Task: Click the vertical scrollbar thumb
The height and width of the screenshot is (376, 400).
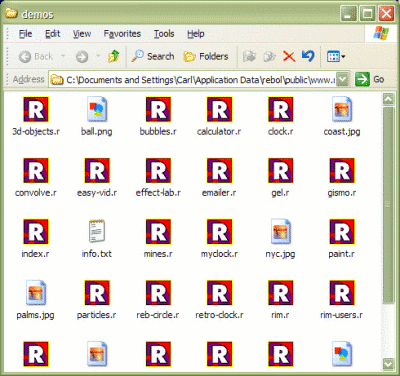Action: click(389, 205)
